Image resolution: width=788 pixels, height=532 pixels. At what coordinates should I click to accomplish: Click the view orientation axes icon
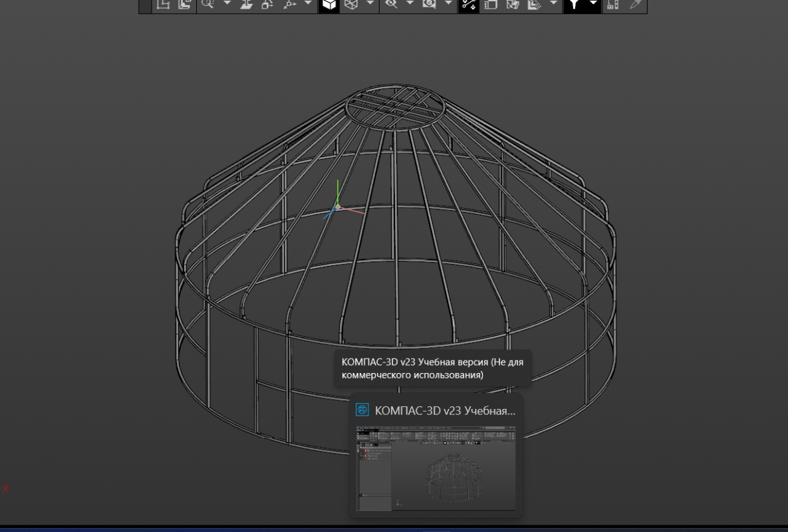[289, 4]
